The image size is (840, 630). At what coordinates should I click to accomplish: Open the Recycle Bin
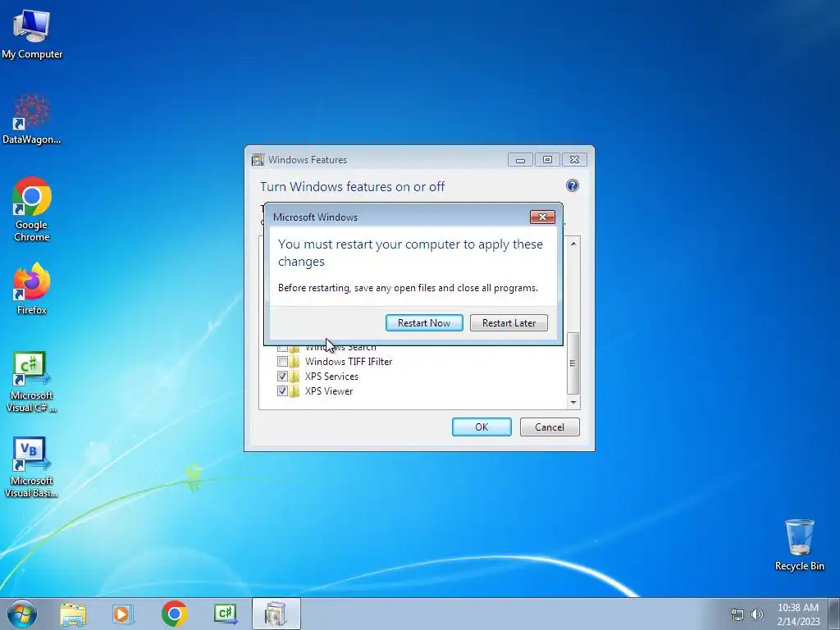point(799,546)
